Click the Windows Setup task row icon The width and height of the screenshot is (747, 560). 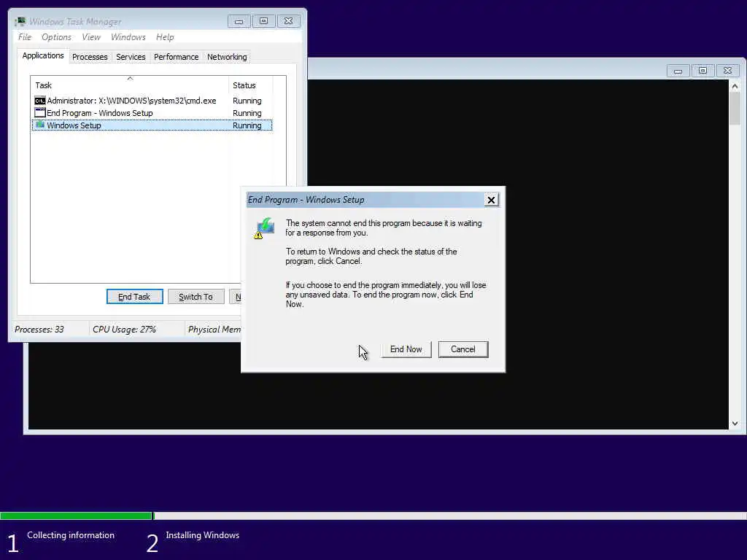pyautogui.click(x=40, y=125)
